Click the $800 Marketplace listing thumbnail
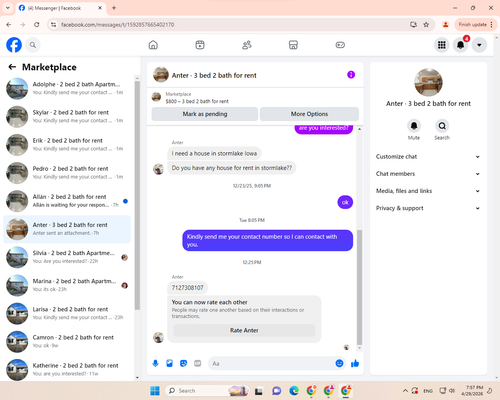The width and height of the screenshot is (500, 400). [x=156, y=97]
